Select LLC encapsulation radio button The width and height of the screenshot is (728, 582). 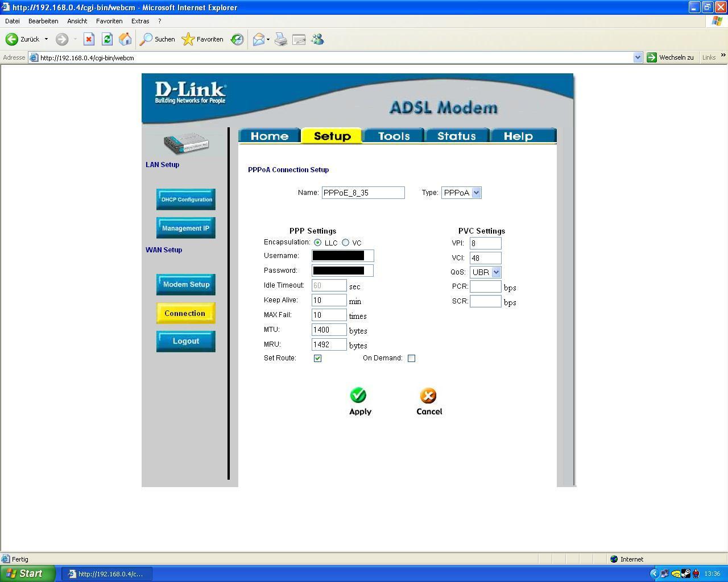point(317,243)
